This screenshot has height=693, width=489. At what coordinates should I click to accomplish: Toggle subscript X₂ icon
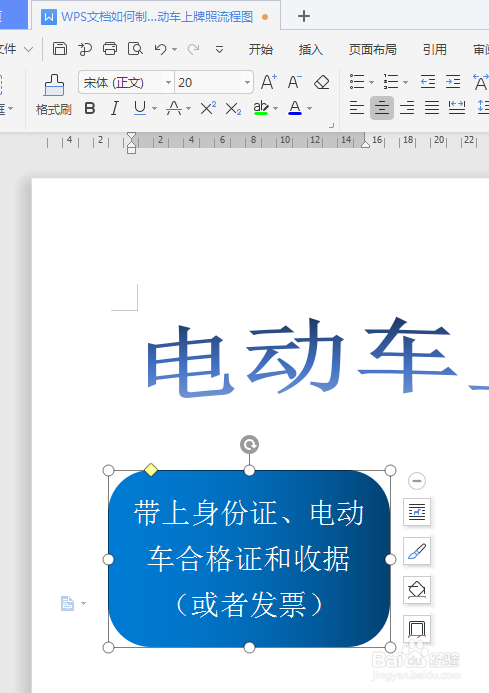pyautogui.click(x=233, y=108)
